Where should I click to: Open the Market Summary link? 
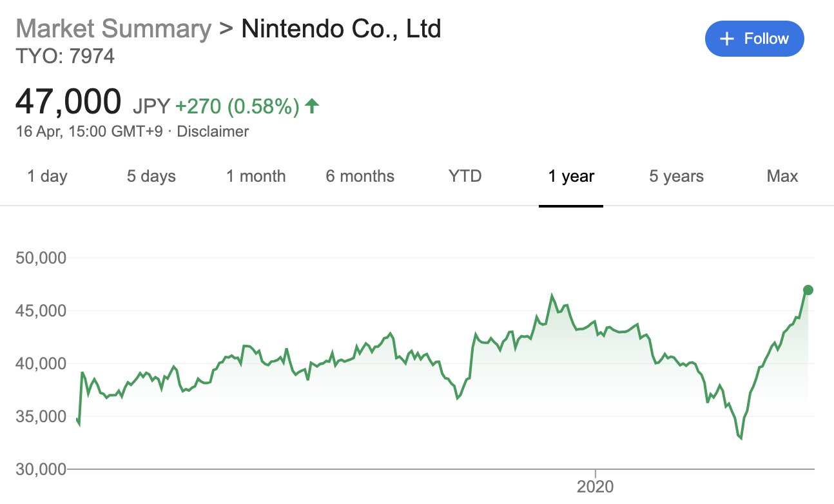point(113,29)
